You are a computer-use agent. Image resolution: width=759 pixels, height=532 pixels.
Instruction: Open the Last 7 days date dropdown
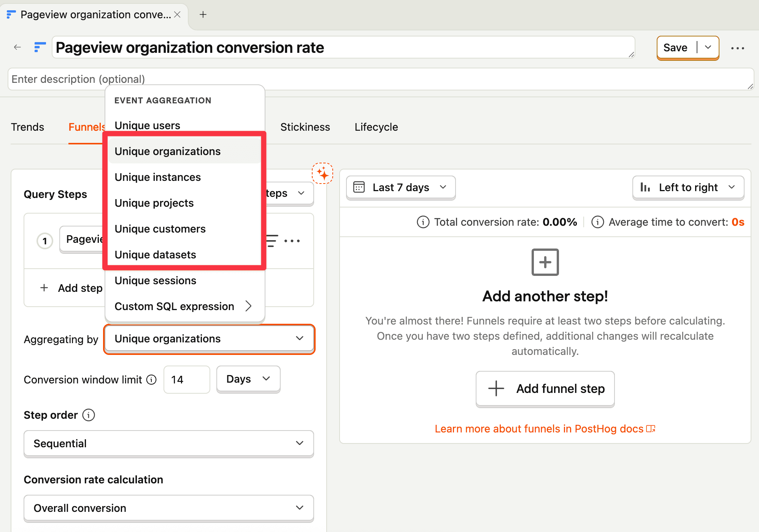(x=400, y=187)
